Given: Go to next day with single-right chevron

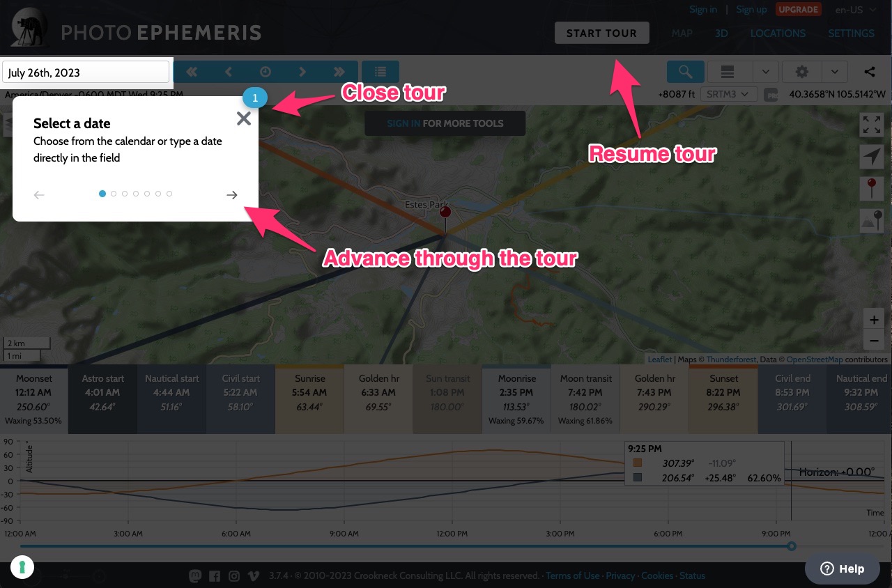Looking at the screenshot, I should pyautogui.click(x=302, y=72).
